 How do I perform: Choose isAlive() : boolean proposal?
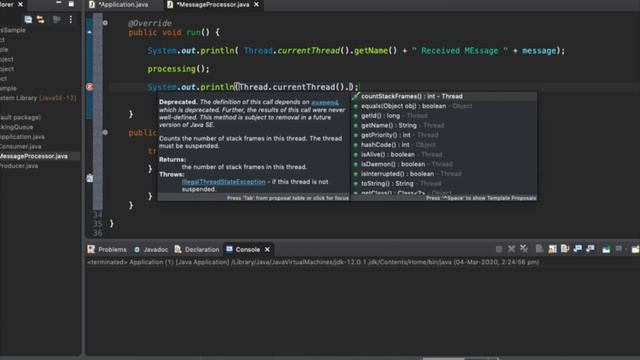444,155
